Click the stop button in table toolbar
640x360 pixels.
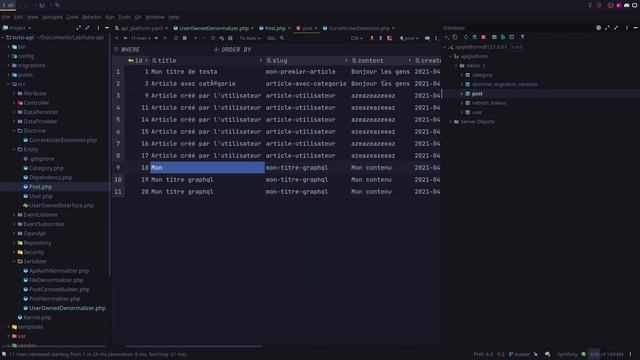coord(184,38)
